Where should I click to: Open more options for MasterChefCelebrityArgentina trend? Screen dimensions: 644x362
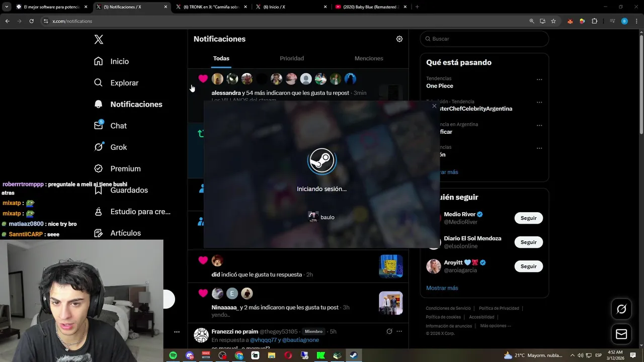pyautogui.click(x=539, y=102)
